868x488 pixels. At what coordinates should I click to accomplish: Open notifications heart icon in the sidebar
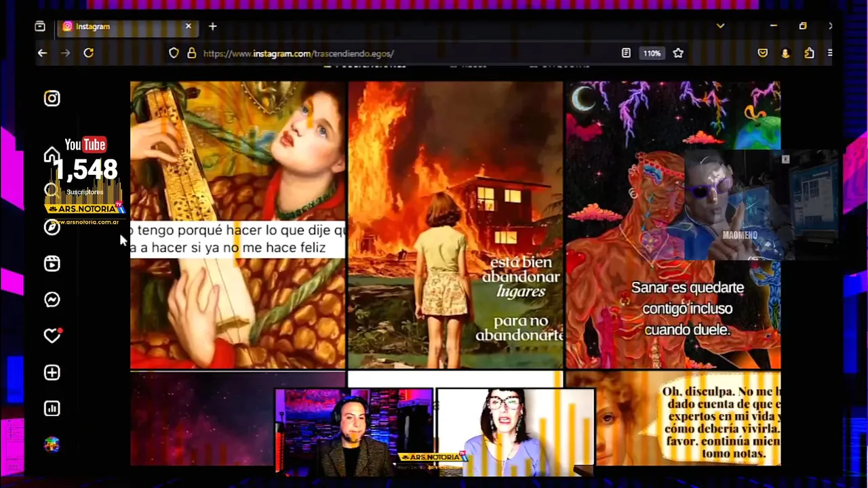(x=52, y=335)
